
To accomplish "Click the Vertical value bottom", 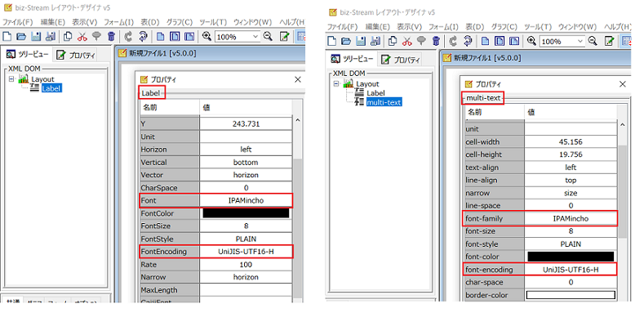I will point(246,162).
